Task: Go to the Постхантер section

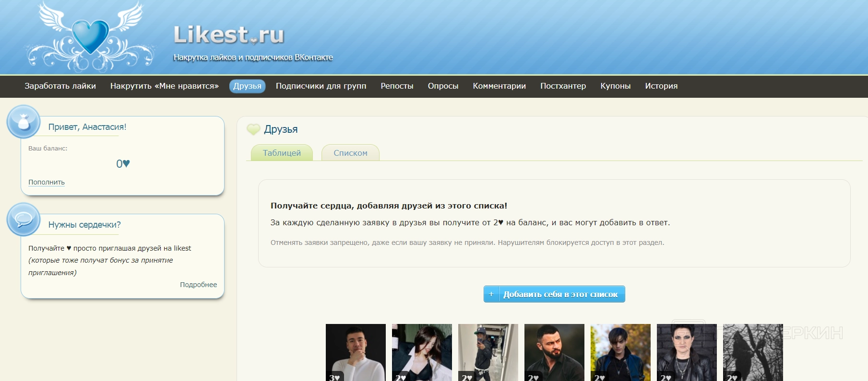Action: (x=563, y=86)
